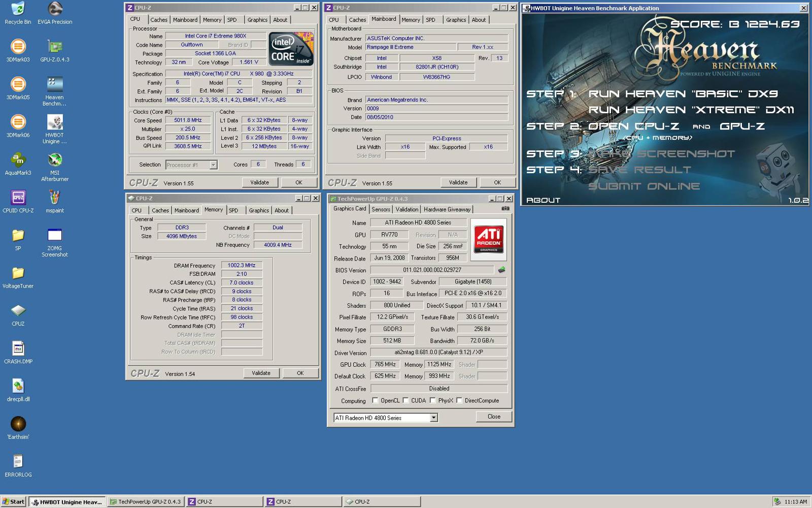Click the Start button

(x=13, y=501)
